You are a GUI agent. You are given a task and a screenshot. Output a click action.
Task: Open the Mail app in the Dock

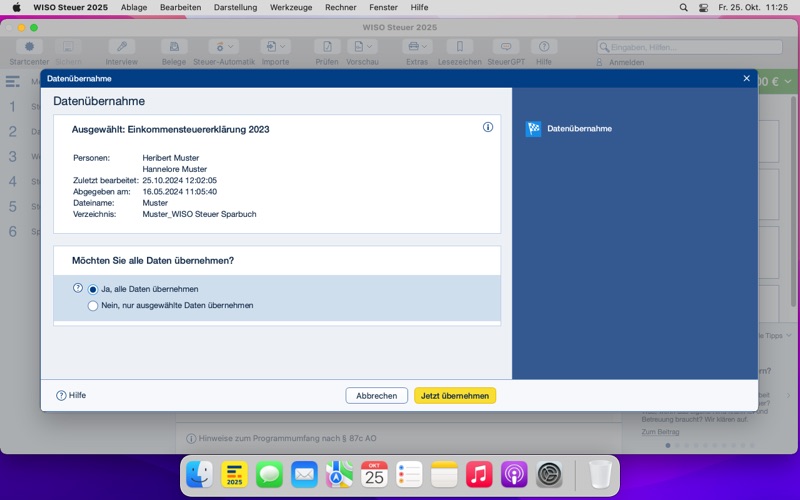point(304,474)
